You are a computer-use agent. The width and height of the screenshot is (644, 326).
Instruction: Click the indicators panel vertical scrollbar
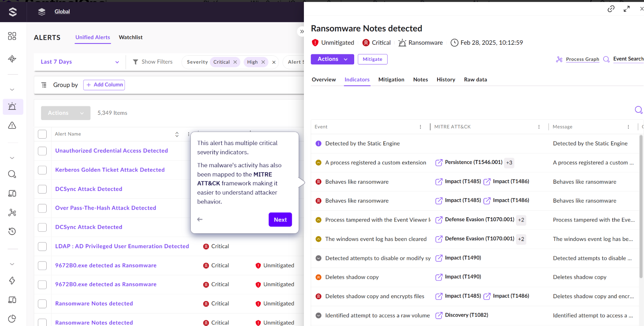641,206
